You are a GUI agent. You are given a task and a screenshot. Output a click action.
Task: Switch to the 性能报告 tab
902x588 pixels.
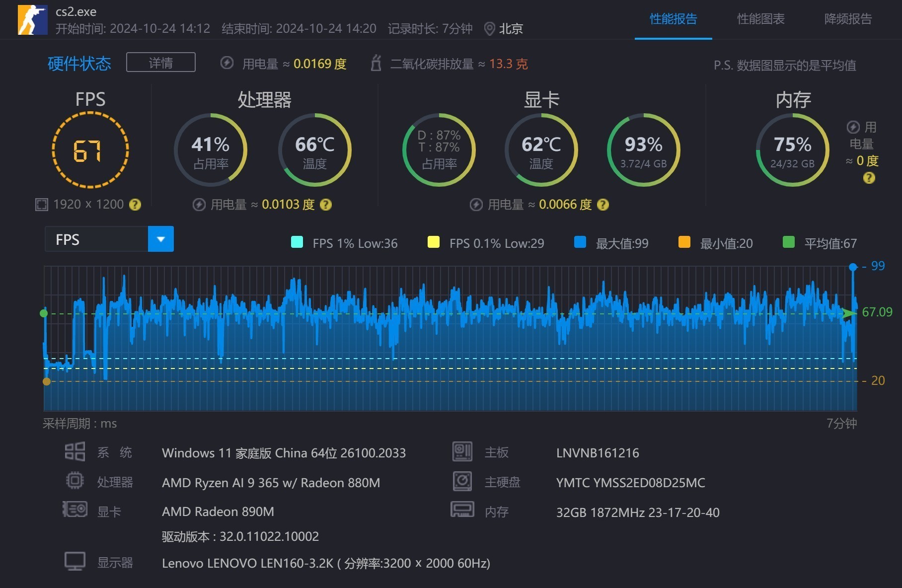[x=674, y=19]
